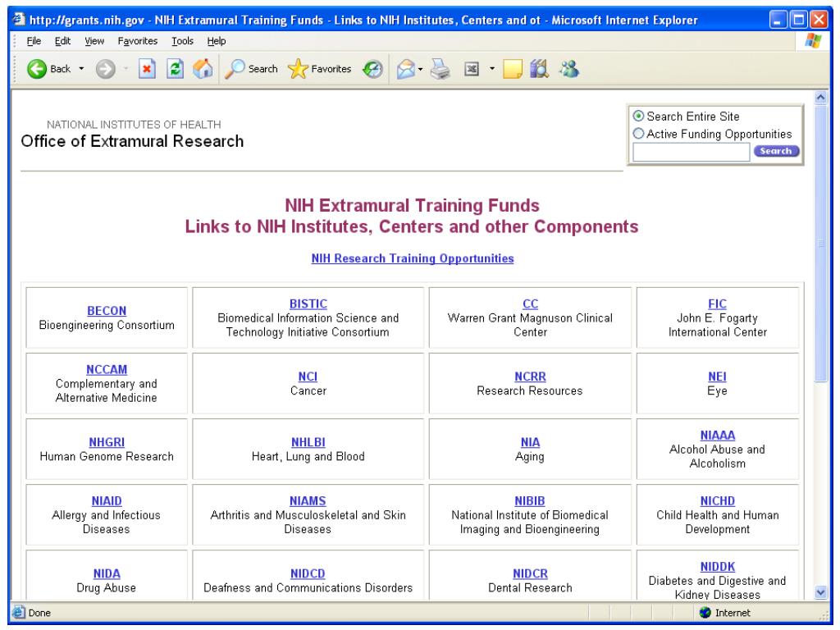Viewport: 840px width, 630px height.
Task: Open the NIDDK link
Action: coord(717,567)
